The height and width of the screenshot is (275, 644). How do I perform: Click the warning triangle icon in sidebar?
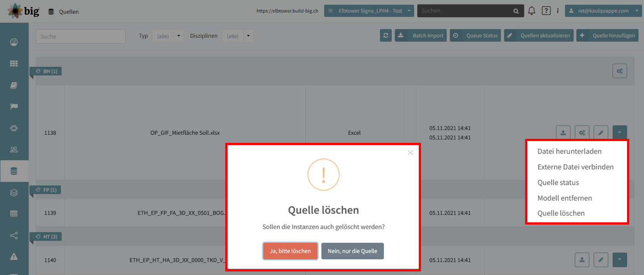[14, 257]
